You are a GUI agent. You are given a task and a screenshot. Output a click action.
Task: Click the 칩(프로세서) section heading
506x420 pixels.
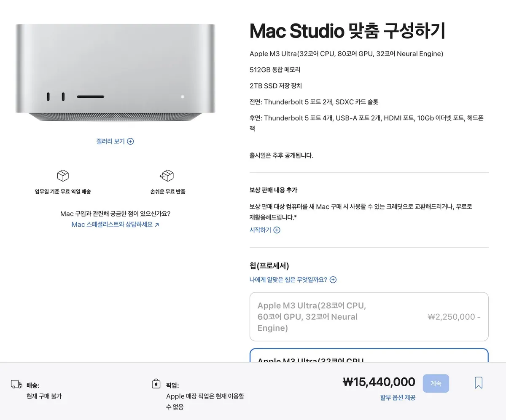(x=269, y=266)
